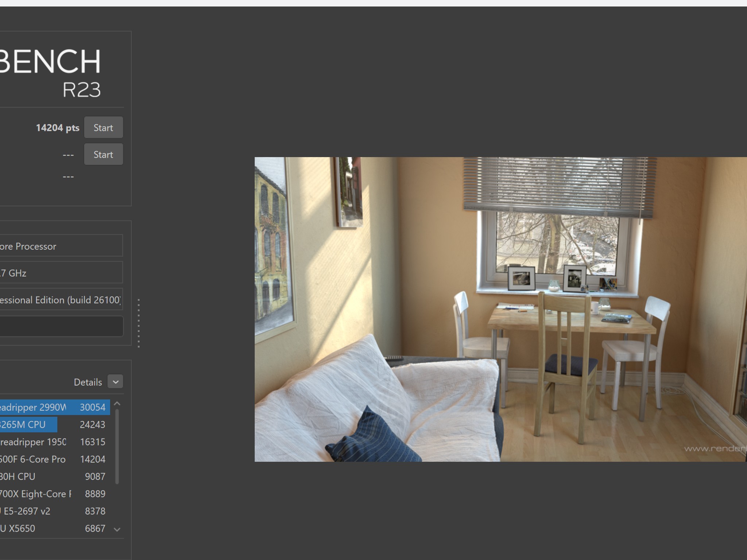Select the 700X Eight-Core ranking entry

coord(55,494)
